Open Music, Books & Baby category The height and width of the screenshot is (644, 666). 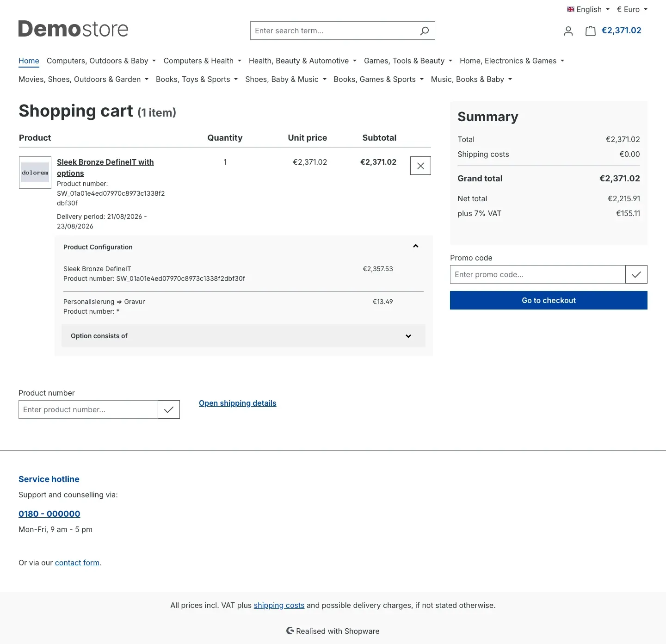tap(472, 79)
